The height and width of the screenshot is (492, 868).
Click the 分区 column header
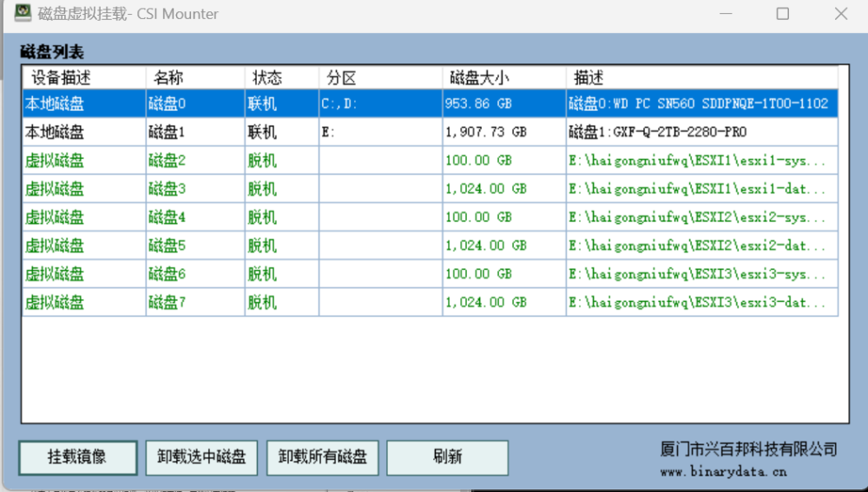(380, 78)
